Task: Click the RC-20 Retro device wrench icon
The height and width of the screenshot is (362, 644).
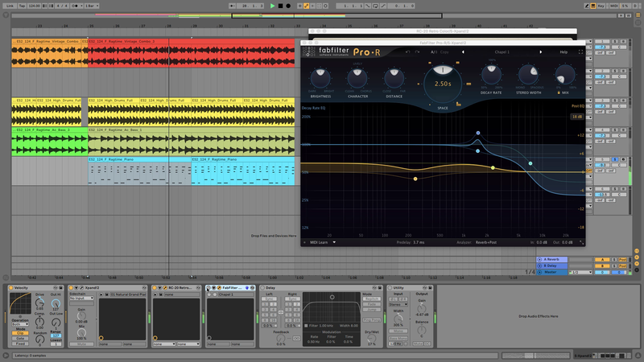Action: tap(165, 288)
